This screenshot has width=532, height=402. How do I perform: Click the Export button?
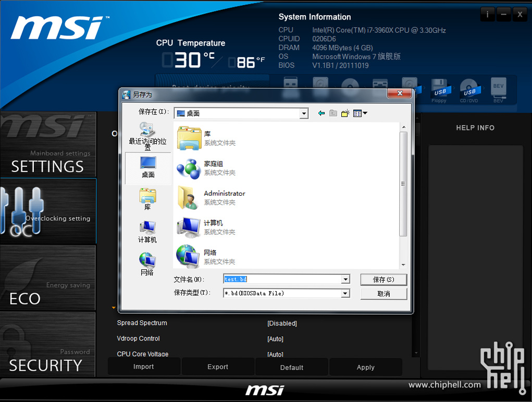(218, 367)
